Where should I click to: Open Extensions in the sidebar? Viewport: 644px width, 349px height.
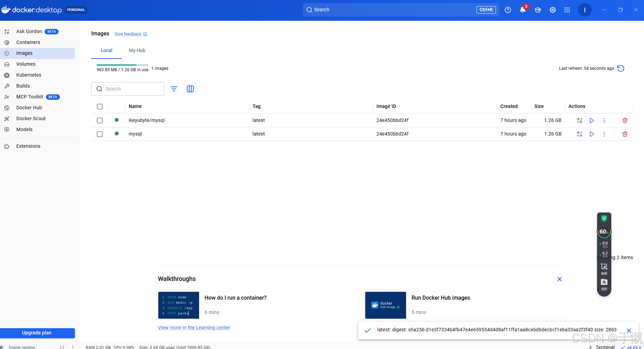click(x=37, y=146)
